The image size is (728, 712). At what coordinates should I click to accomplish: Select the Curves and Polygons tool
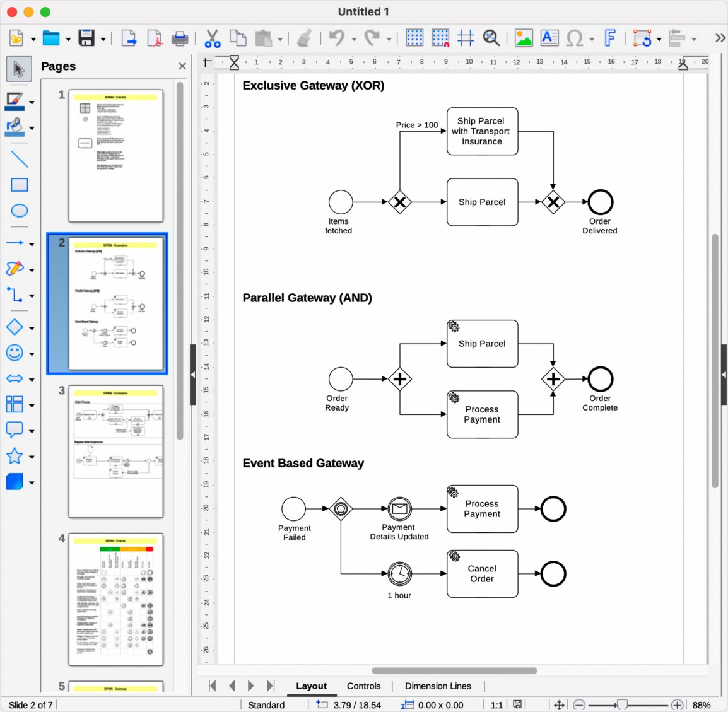click(x=15, y=269)
